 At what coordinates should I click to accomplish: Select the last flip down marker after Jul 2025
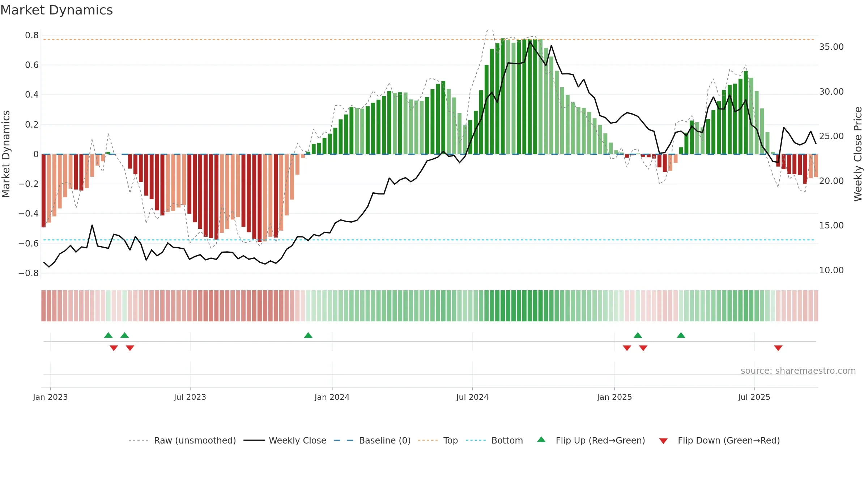coord(778,348)
